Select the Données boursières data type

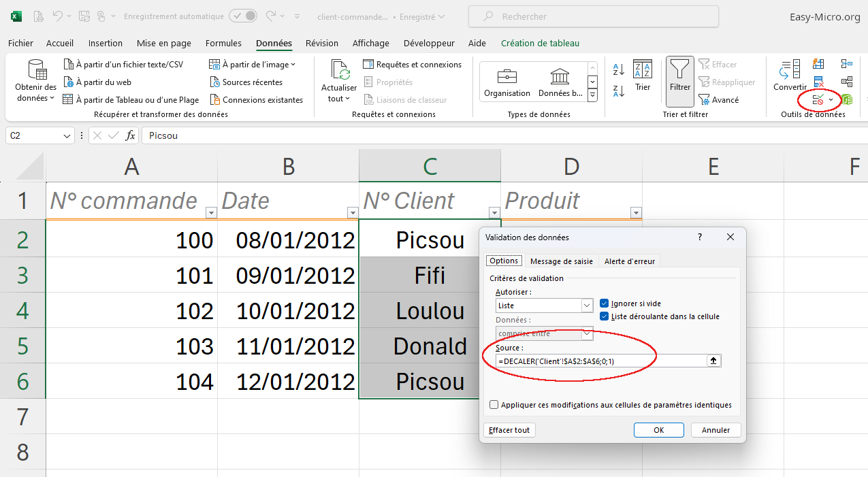click(x=560, y=82)
